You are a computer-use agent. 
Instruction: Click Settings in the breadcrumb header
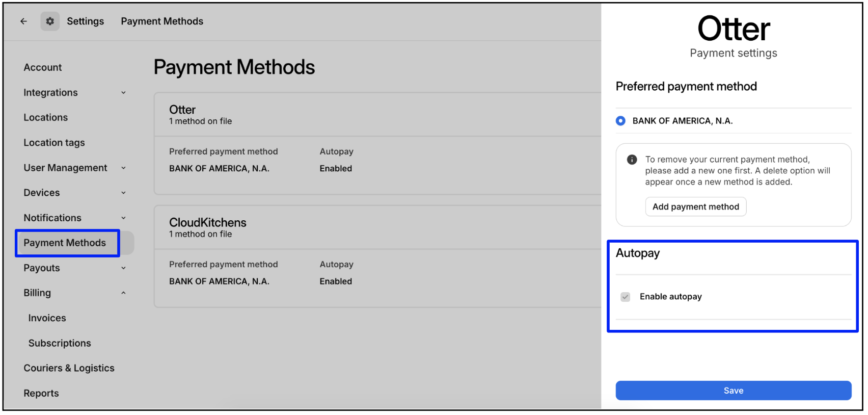(85, 21)
